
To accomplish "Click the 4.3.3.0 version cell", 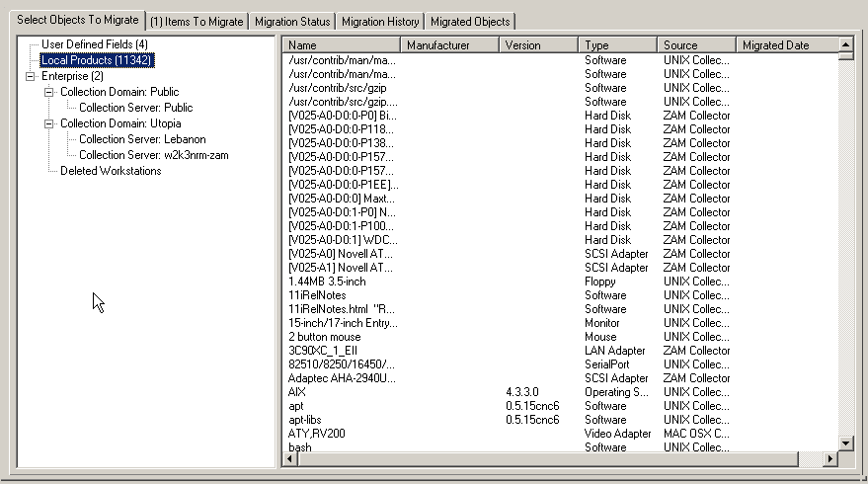I will 522,392.
